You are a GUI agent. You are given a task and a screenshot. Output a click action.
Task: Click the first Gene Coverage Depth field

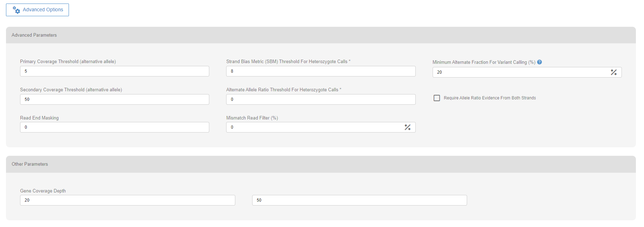[x=127, y=200]
